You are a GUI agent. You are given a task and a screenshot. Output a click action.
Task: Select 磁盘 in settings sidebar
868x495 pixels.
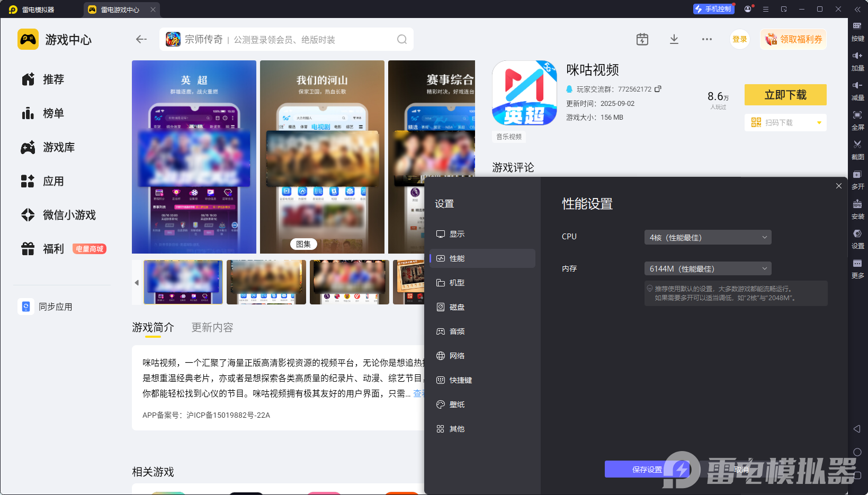482,307
